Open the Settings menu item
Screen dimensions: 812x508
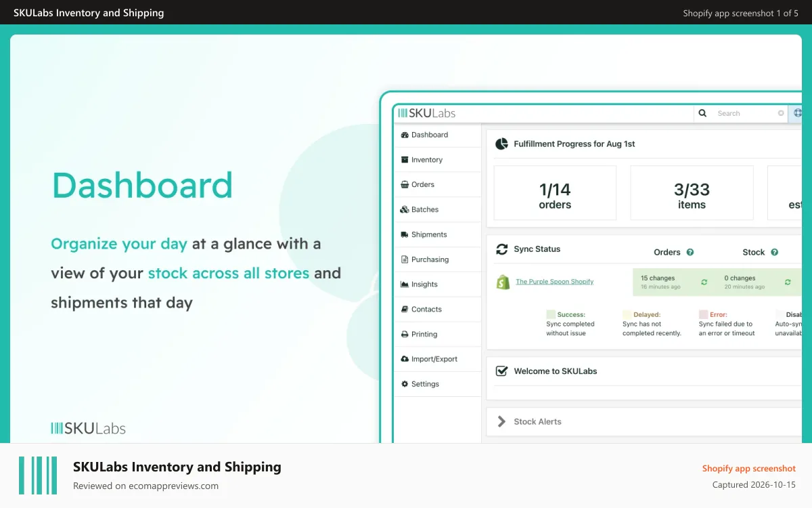pyautogui.click(x=438, y=384)
